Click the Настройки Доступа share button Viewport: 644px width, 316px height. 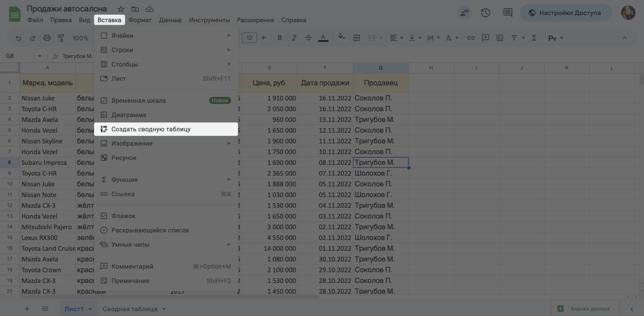click(x=565, y=13)
